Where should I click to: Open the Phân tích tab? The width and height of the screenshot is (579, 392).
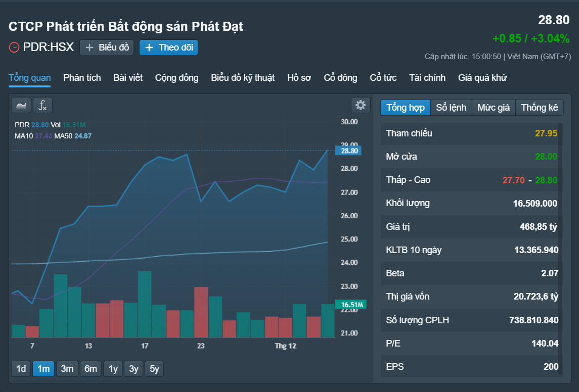point(82,78)
